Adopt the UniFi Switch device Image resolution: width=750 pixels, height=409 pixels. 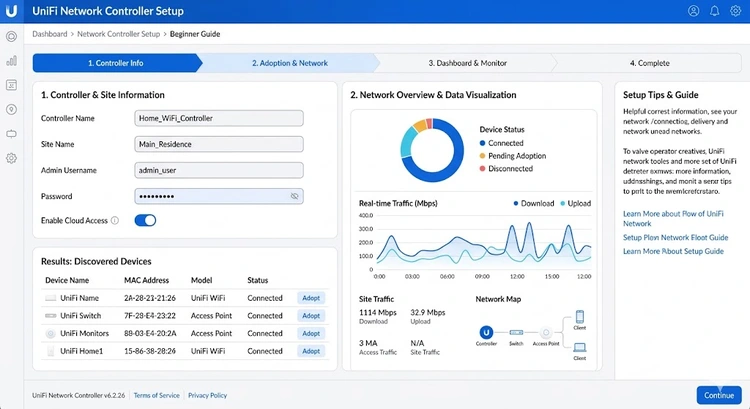pyautogui.click(x=311, y=316)
